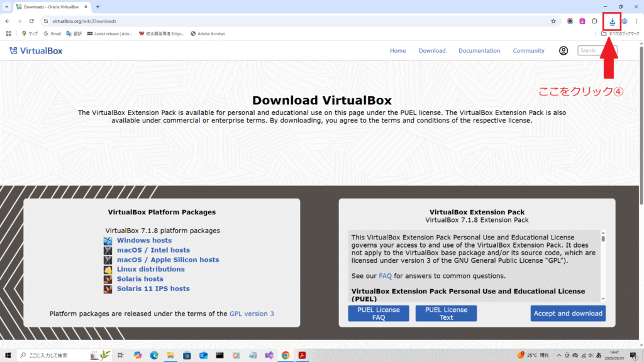Download the macOS / Apple Silicon hosts package
This screenshot has height=362, width=644.
(x=168, y=260)
